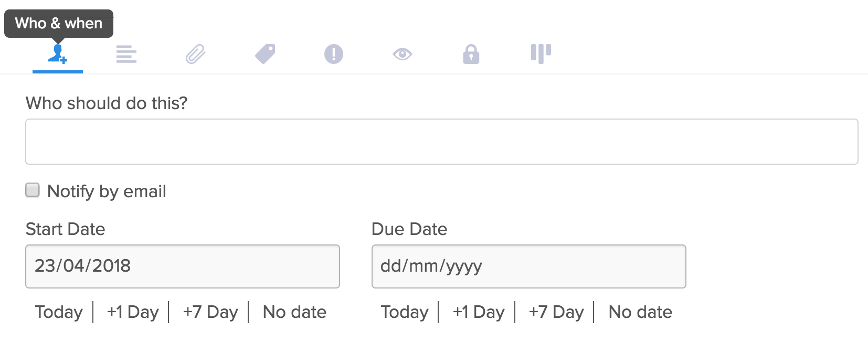Choose +7 Day under Due Date
Viewport: 868px width, 342px height.
point(556,312)
